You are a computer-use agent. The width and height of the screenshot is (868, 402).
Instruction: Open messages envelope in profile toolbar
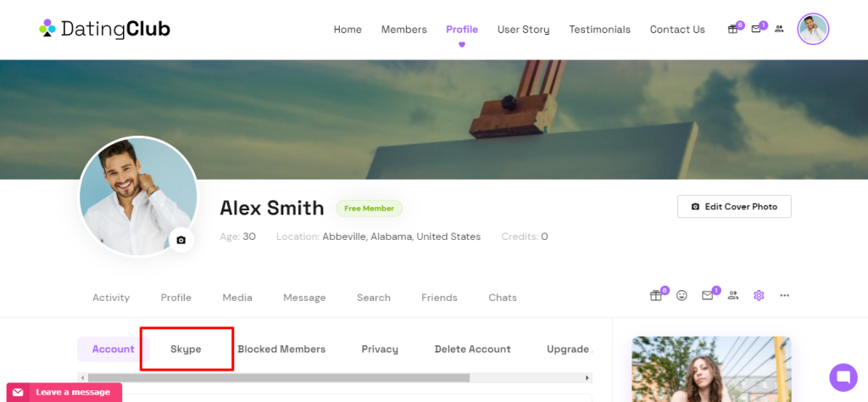707,296
